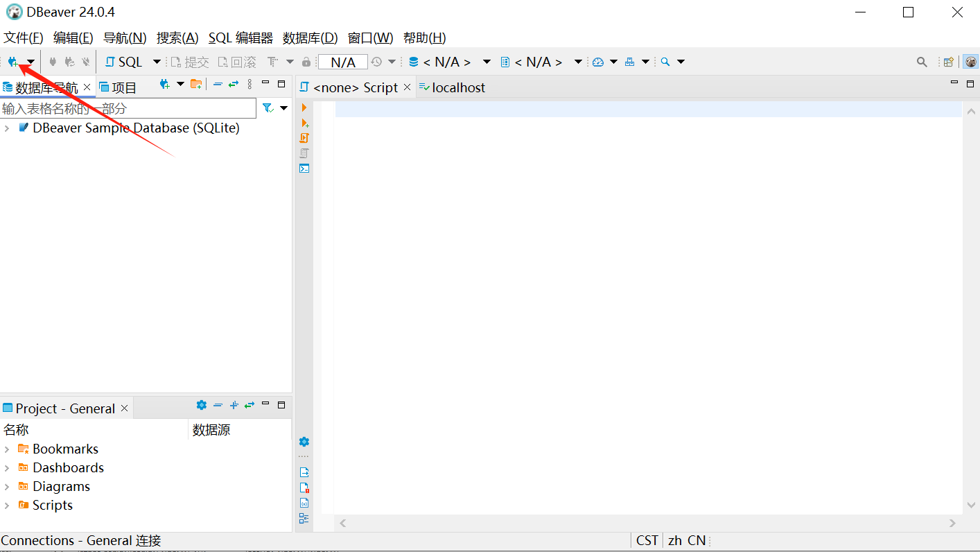Image resolution: width=980 pixels, height=552 pixels.
Task: Open the dashboard gauge icon in toolbar
Action: pyautogui.click(x=598, y=62)
